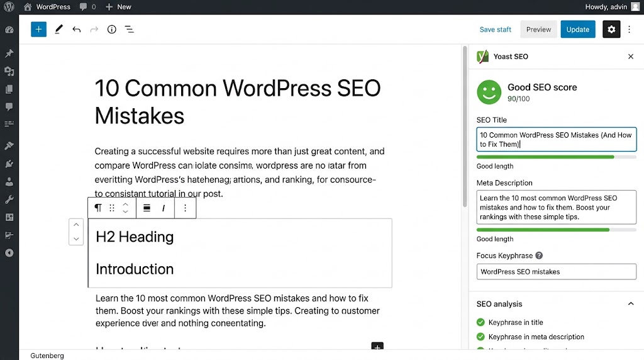
Task: Click the Introduction heading text
Action: (135, 269)
